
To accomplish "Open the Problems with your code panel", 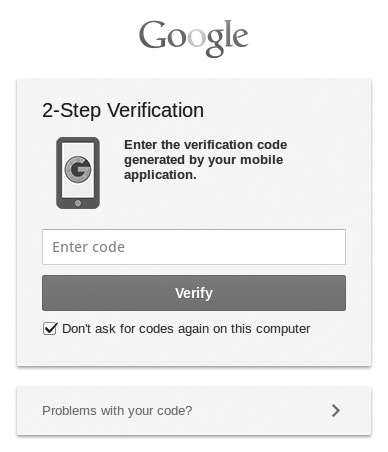I will click(x=194, y=411).
